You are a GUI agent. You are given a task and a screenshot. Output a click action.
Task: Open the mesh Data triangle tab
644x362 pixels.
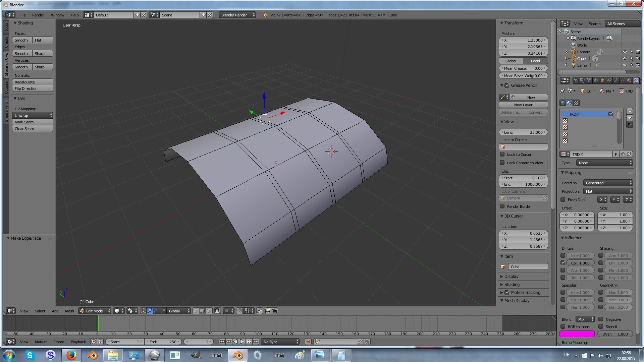623,80
